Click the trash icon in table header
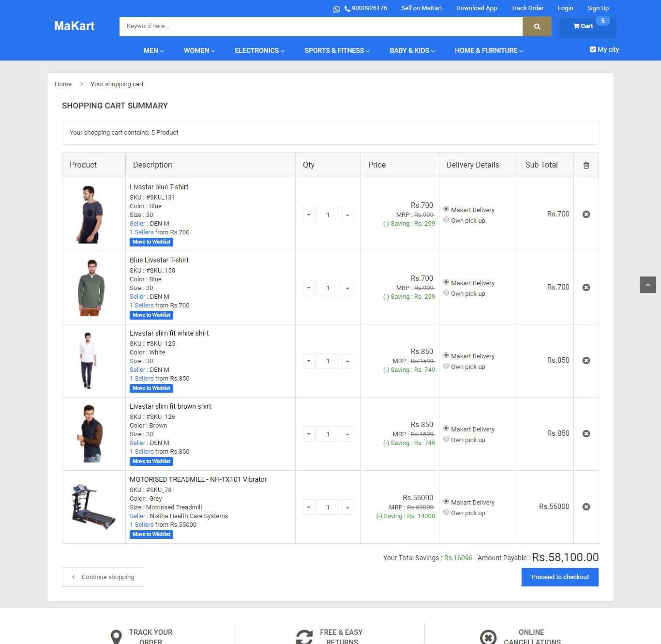661x644 pixels. pyautogui.click(x=586, y=165)
